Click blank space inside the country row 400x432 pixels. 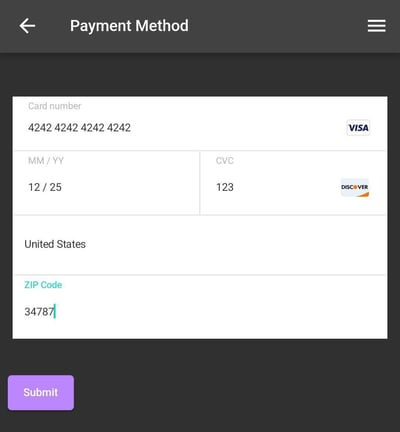(233, 245)
